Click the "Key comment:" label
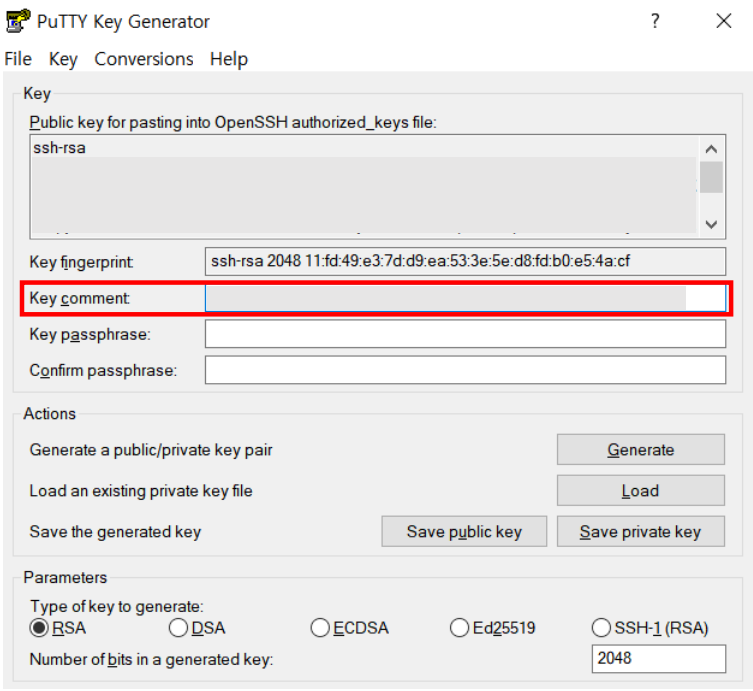The width and height of the screenshot is (753, 691). pyautogui.click(x=80, y=298)
